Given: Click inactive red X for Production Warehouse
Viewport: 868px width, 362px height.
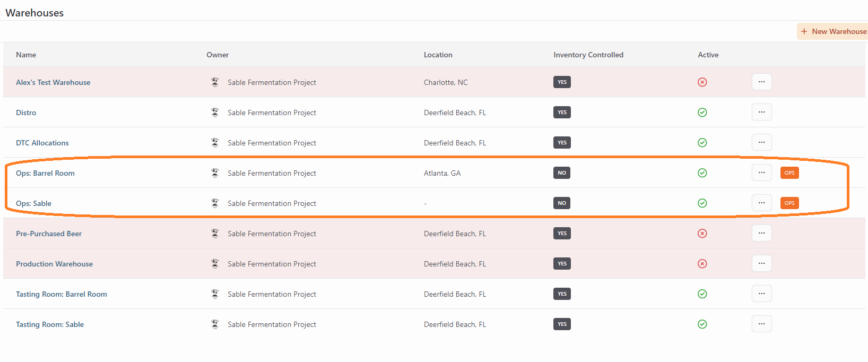Looking at the screenshot, I should [x=702, y=264].
